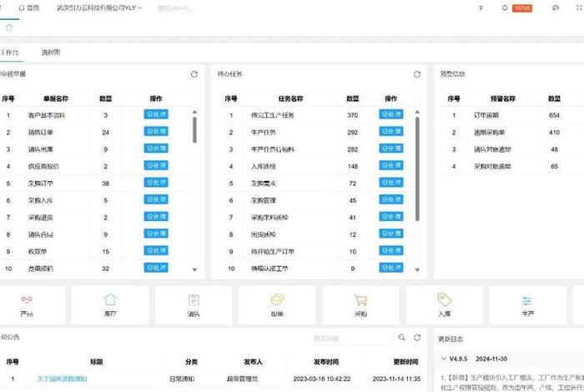Select the 工作台 tab

10,52
